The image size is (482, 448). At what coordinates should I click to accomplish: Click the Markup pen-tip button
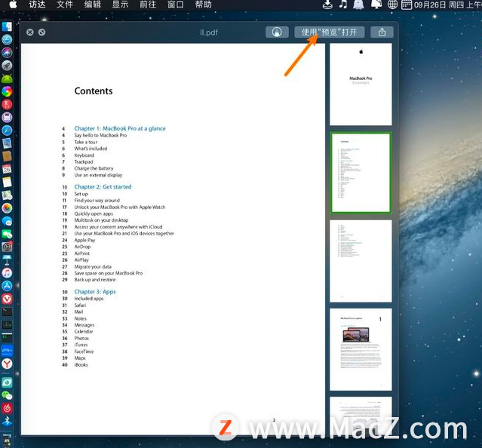tap(277, 32)
